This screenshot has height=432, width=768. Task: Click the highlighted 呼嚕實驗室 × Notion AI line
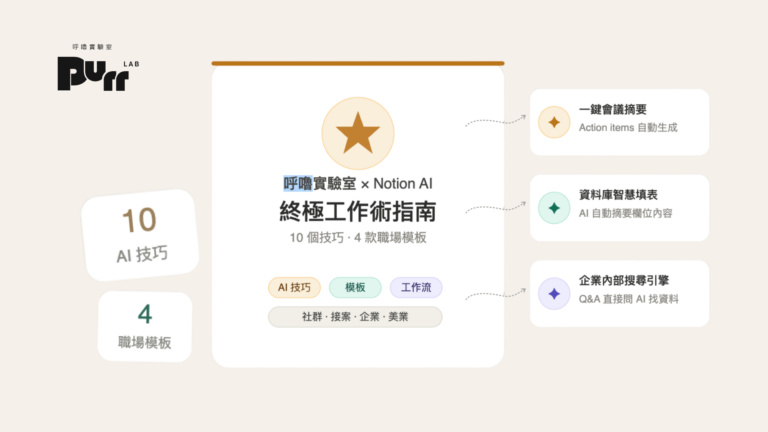click(358, 184)
